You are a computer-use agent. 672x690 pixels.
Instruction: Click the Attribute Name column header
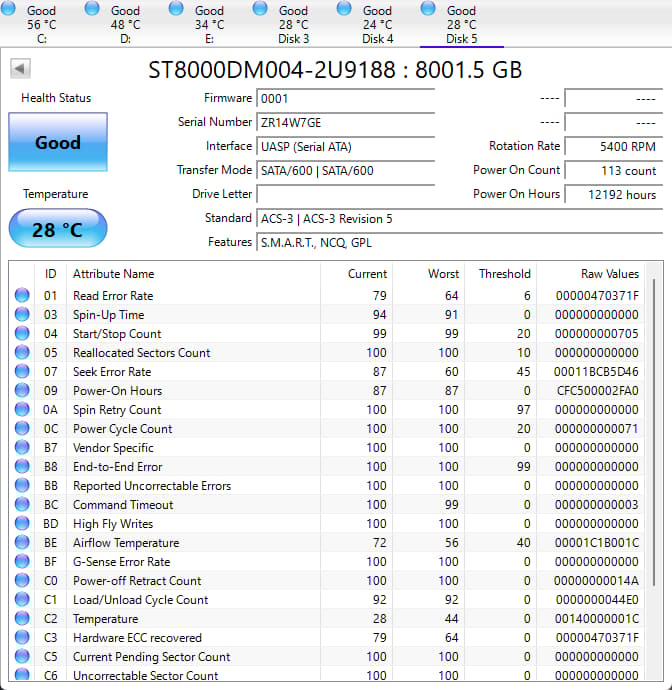(194, 274)
